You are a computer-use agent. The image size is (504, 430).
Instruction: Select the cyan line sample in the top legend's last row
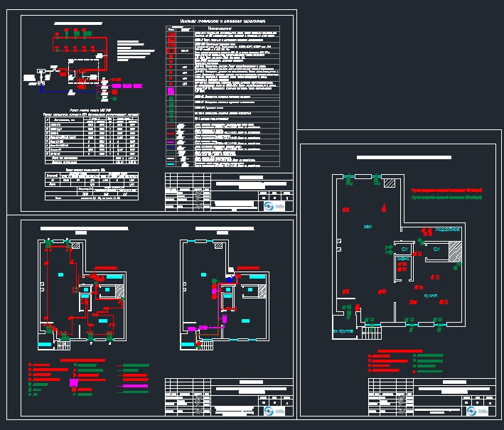171,164
